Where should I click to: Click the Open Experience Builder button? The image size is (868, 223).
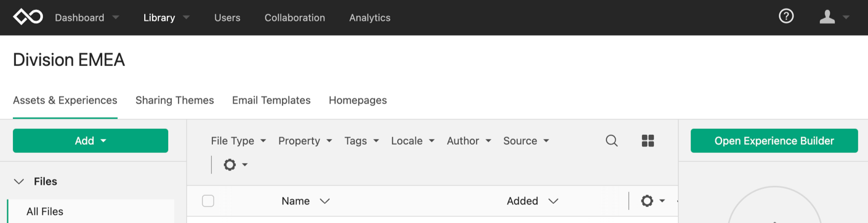point(774,140)
